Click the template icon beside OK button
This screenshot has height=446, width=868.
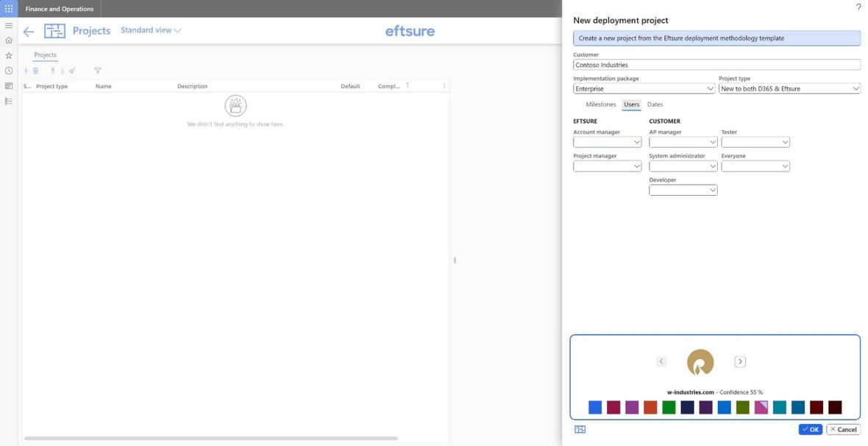580,429
